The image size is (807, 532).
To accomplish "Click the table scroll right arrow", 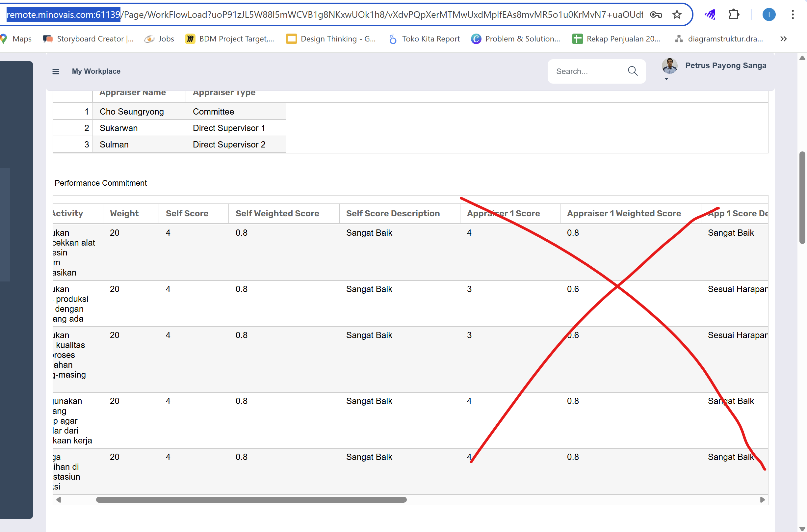I will click(762, 500).
